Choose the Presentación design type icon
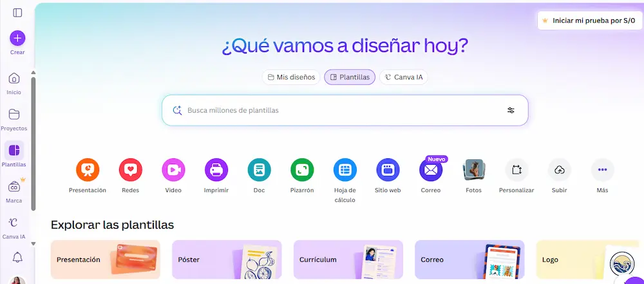644x284 pixels. (x=88, y=170)
